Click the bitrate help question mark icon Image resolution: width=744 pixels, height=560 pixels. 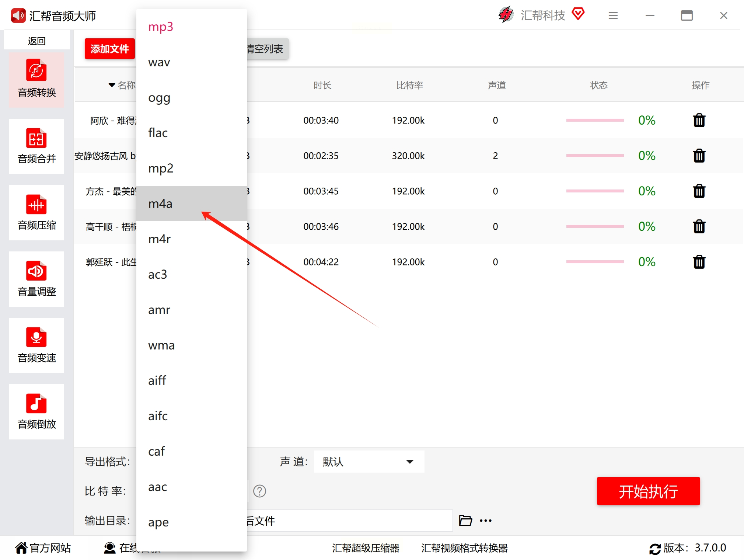click(x=259, y=491)
